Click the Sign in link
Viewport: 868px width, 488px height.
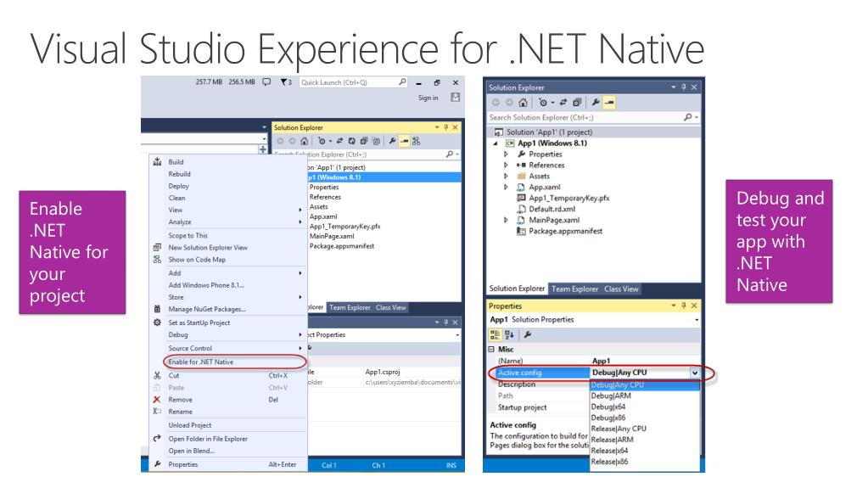[x=428, y=98]
